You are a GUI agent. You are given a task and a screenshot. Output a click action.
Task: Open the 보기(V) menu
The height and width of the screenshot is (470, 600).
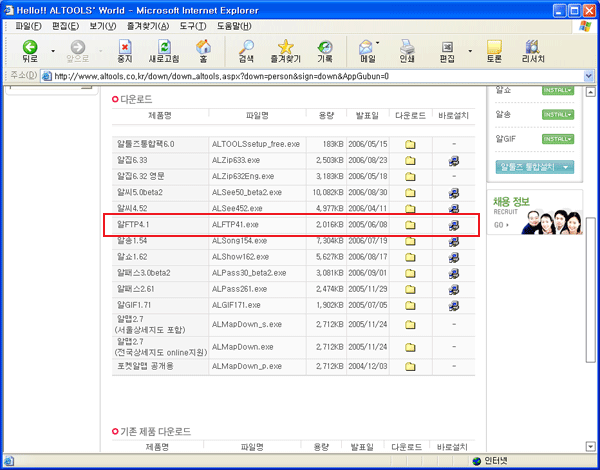tap(103, 26)
